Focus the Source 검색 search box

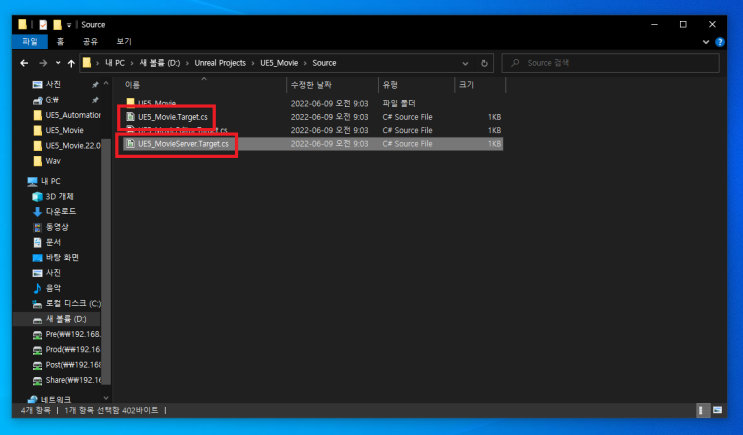[x=610, y=63]
